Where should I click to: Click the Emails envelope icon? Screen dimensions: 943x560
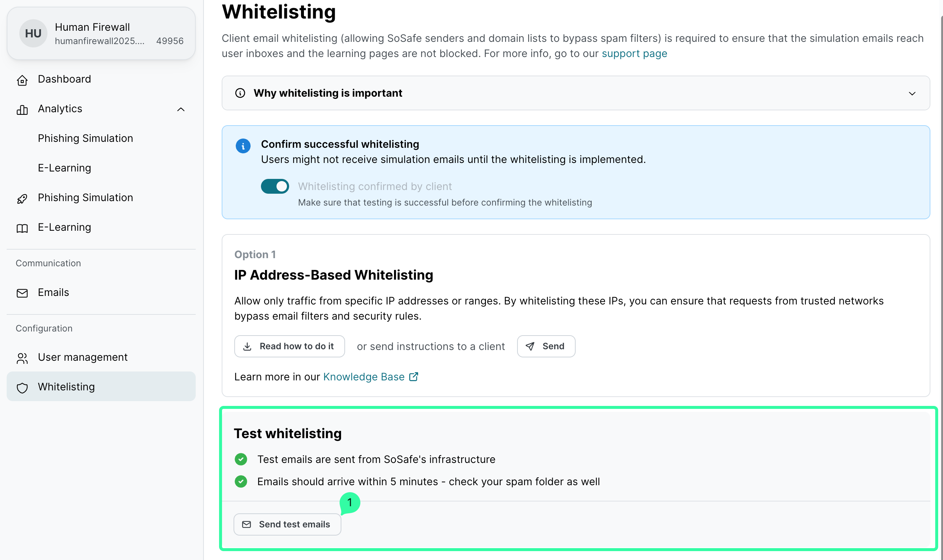point(22,293)
